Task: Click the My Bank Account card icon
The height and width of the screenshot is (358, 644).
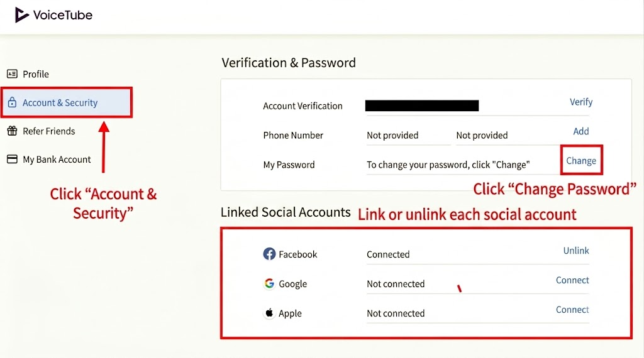Action: tap(13, 159)
